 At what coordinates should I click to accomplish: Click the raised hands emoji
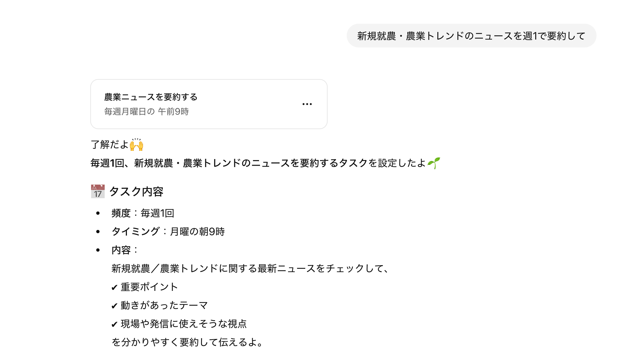click(136, 145)
